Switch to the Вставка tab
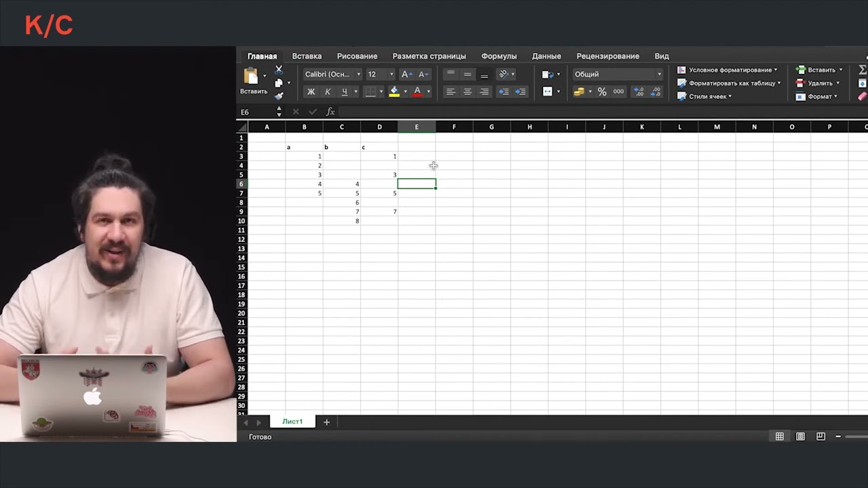868x488 pixels. [307, 56]
